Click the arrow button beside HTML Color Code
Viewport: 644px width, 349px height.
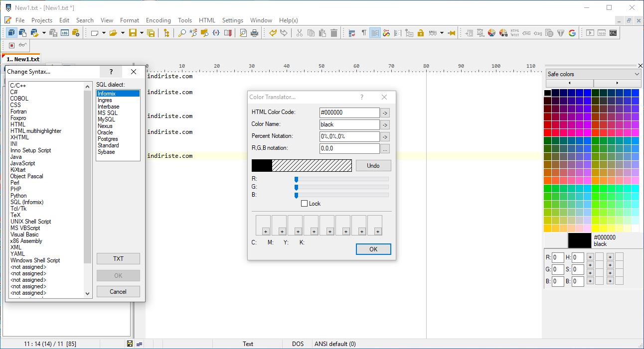(x=385, y=113)
